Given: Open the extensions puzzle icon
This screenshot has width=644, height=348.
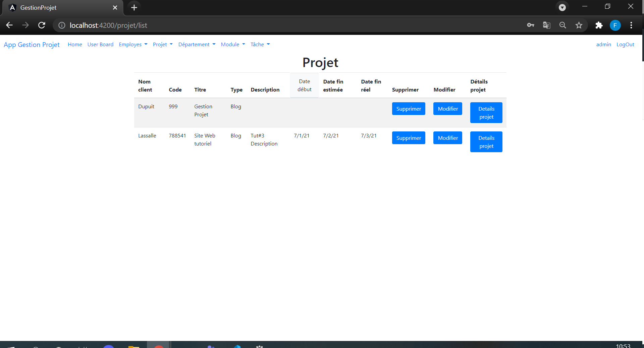Looking at the screenshot, I should (x=599, y=25).
